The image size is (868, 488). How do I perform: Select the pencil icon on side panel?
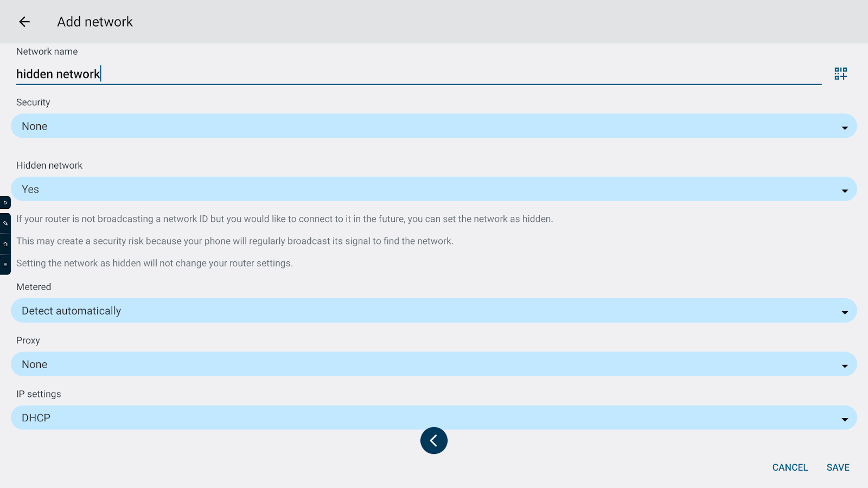(5, 223)
